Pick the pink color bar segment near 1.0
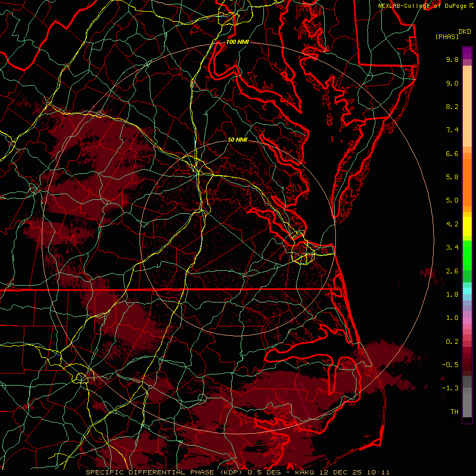This screenshot has height=476, width=476. 467,321
